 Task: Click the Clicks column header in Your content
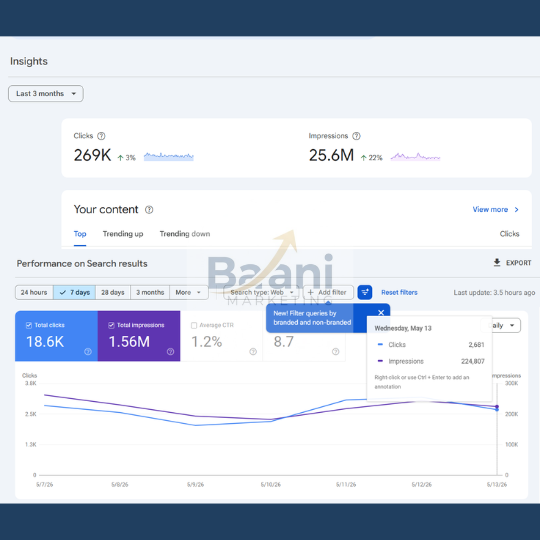click(509, 234)
